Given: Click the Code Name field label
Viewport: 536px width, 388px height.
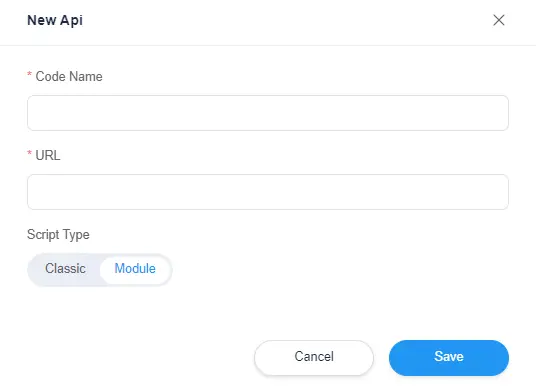Looking at the screenshot, I should (69, 77).
